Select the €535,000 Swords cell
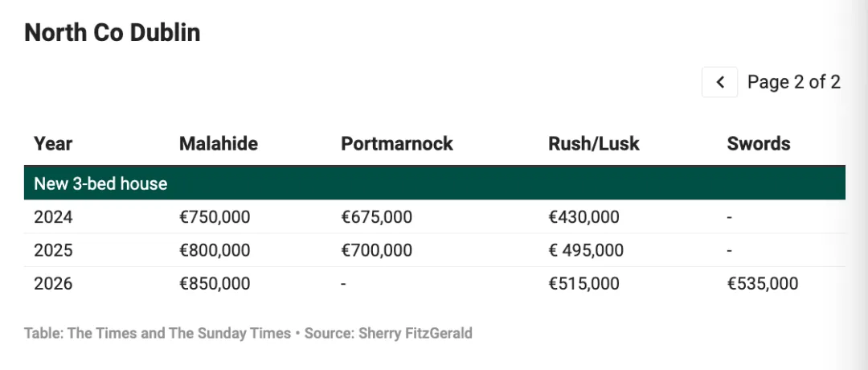Image resolution: width=868 pixels, height=370 pixels. coord(763,284)
